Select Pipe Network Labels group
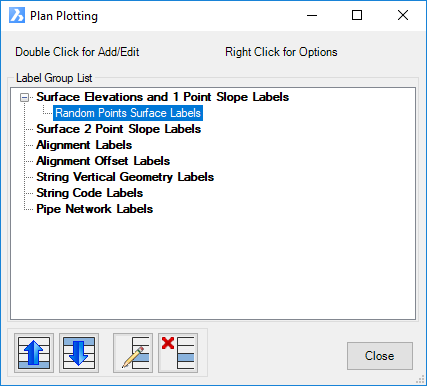The height and width of the screenshot is (386, 427). point(95,209)
